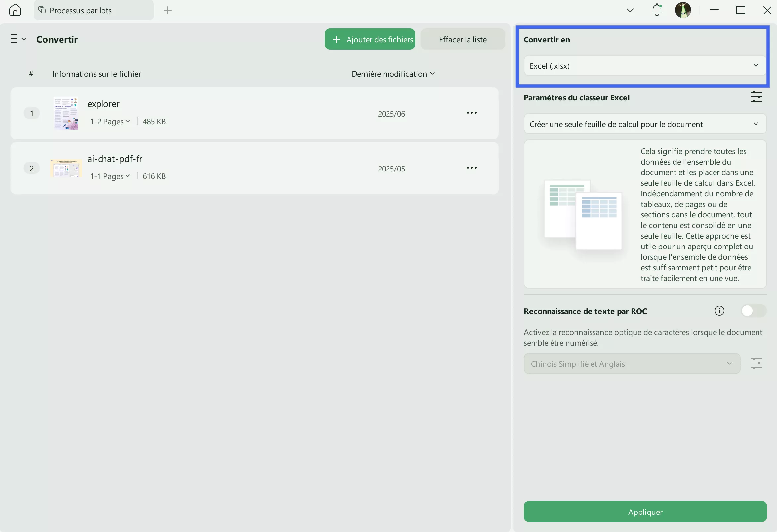Viewport: 777px width, 532px height.
Task: Open more options for the explorer file
Action: click(x=471, y=113)
